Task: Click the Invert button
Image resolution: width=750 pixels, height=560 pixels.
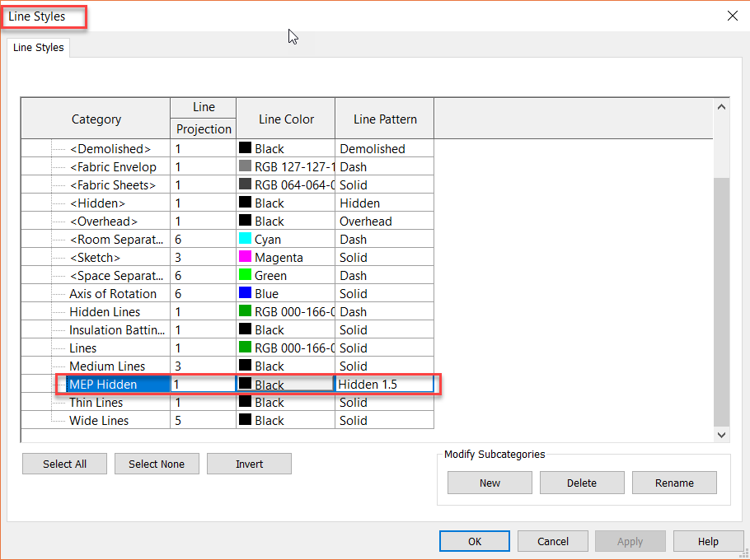Action: pos(249,464)
